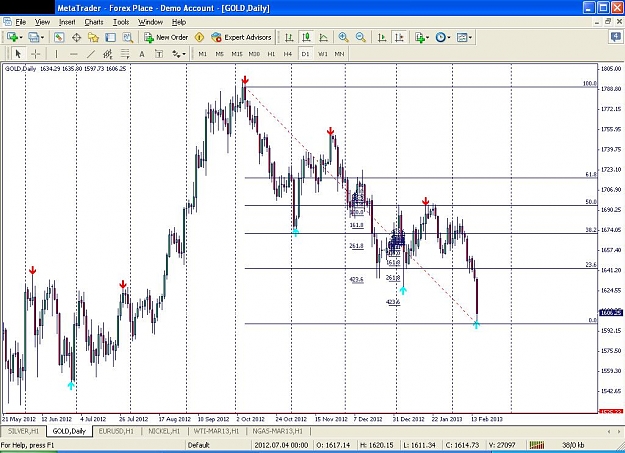Switch timeframe to M15
Viewport: 625px width, 453px height.
[237, 54]
